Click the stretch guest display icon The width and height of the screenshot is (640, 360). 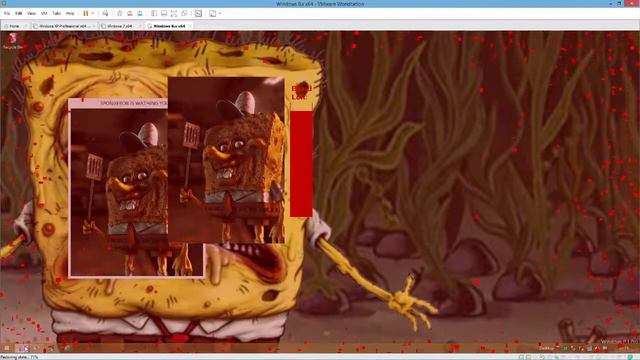213,13
